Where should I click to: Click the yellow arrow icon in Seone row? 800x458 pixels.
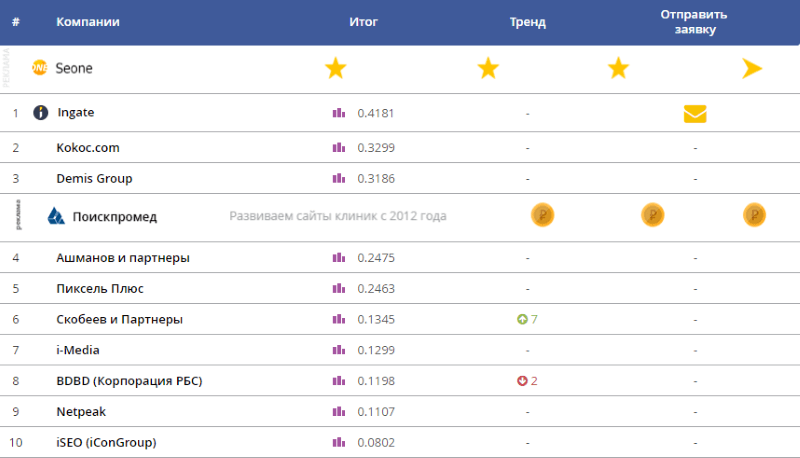click(752, 69)
